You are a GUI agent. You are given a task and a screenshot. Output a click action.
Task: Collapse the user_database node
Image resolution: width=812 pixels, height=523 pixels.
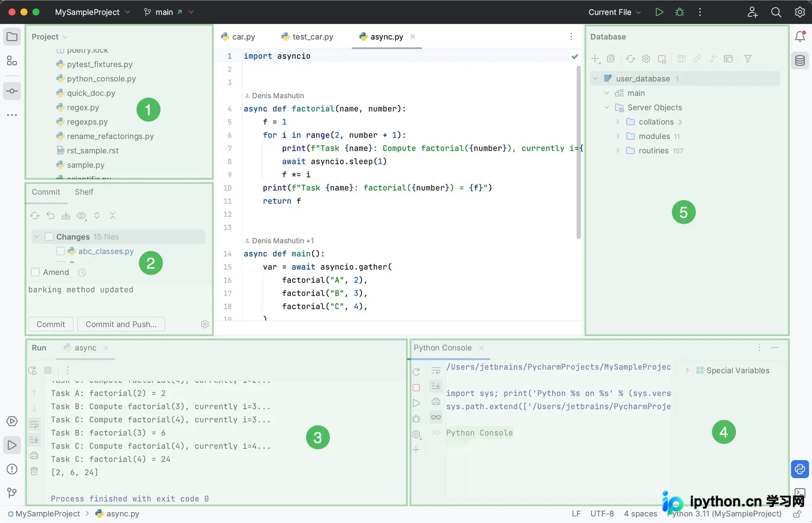click(x=595, y=79)
